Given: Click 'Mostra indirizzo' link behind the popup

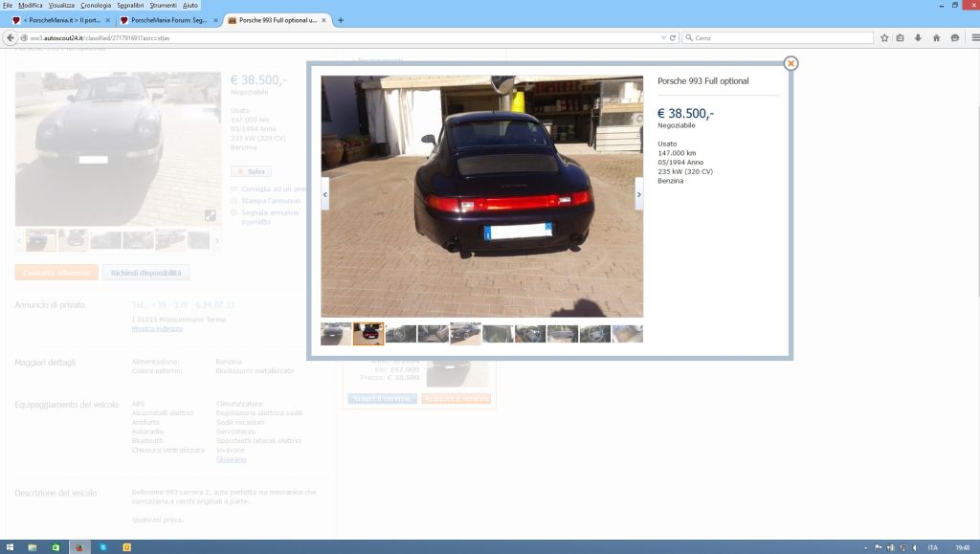Looking at the screenshot, I should tap(157, 328).
